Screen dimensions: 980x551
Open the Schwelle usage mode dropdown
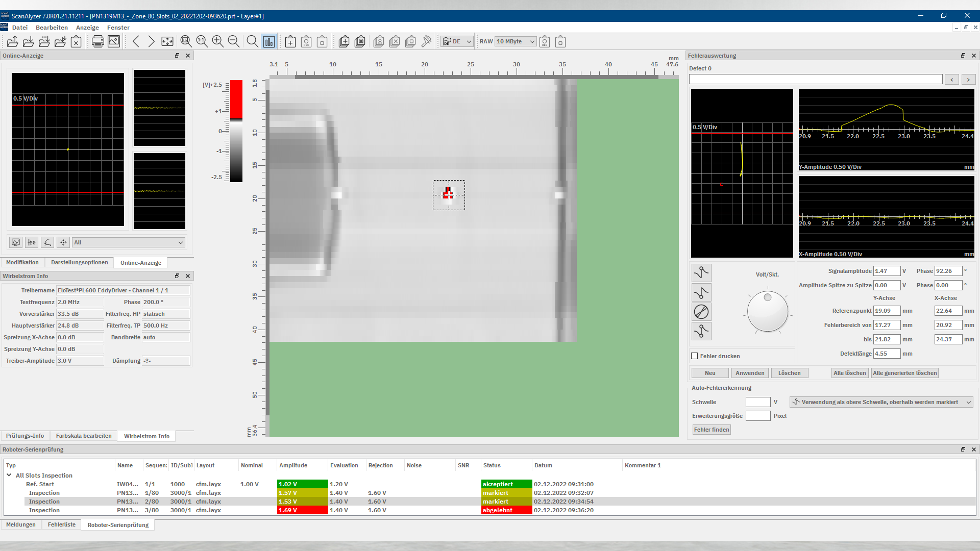point(881,402)
